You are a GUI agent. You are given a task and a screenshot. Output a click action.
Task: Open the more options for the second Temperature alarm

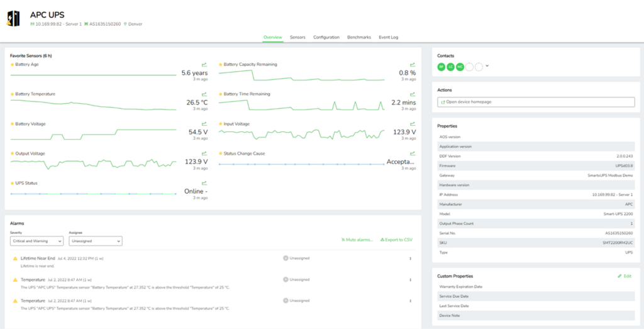410,301
